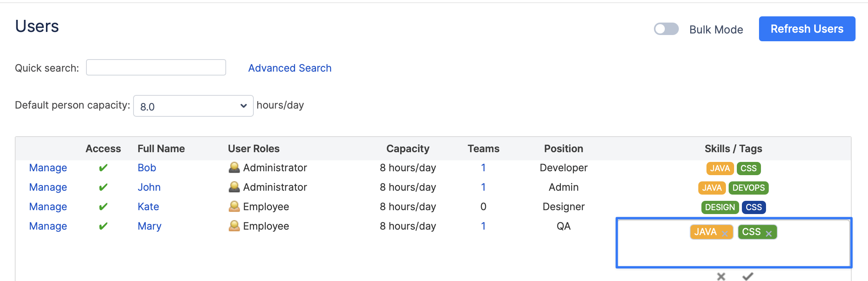This screenshot has height=281, width=868.
Task: Open the default person capacity dropdown
Action: pyautogui.click(x=193, y=106)
